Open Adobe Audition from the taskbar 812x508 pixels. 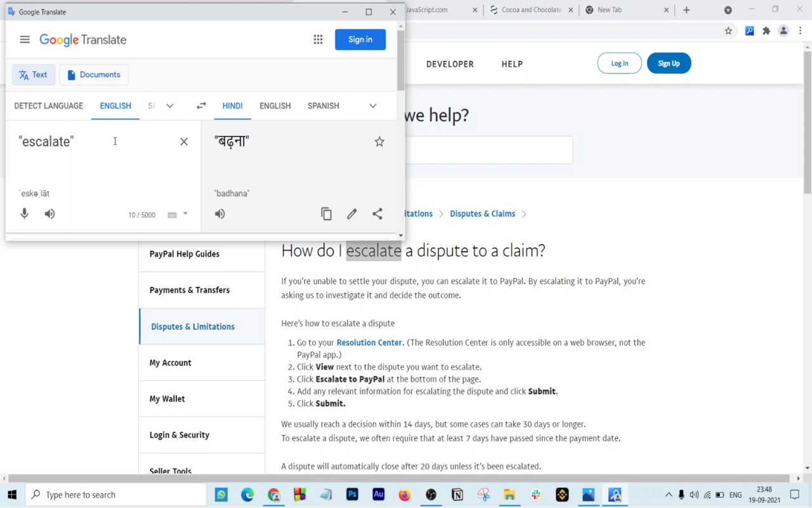point(379,495)
